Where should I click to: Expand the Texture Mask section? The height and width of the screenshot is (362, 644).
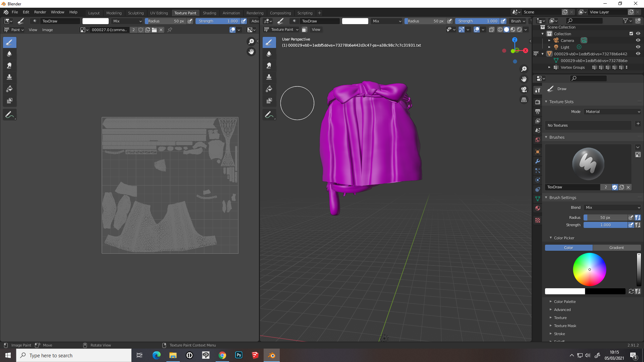(565, 326)
